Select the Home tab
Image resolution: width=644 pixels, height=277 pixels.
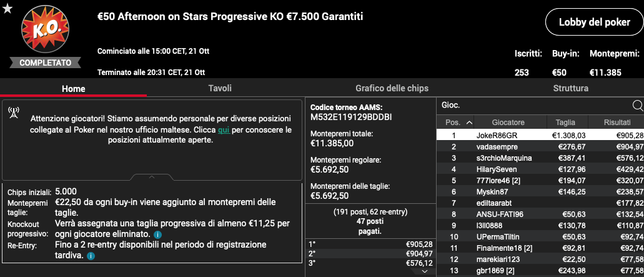pos(74,89)
